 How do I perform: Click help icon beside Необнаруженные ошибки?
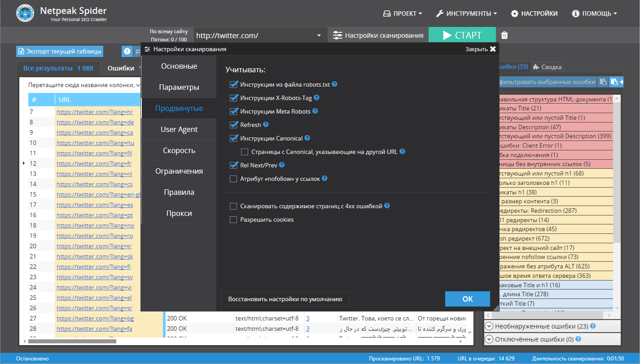593,326
